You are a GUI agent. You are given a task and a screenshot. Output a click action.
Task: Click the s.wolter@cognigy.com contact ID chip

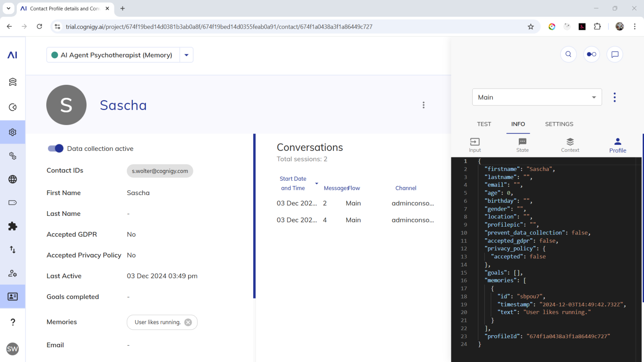click(x=160, y=171)
